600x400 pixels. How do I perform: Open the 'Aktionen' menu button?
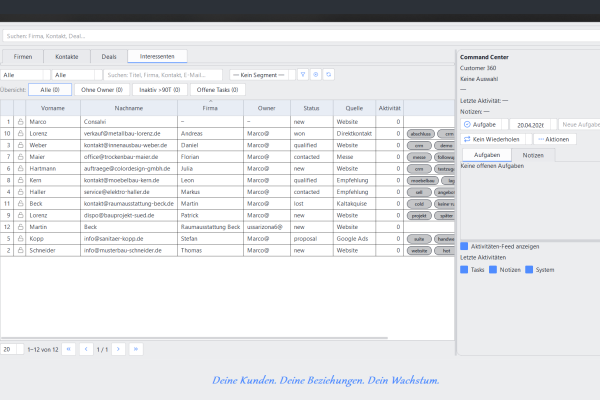click(x=554, y=139)
